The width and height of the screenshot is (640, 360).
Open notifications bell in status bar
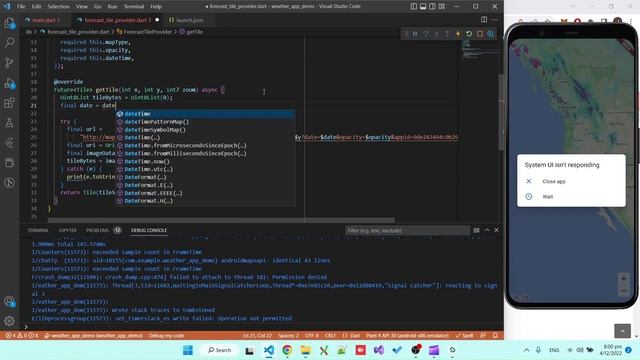tap(495, 336)
